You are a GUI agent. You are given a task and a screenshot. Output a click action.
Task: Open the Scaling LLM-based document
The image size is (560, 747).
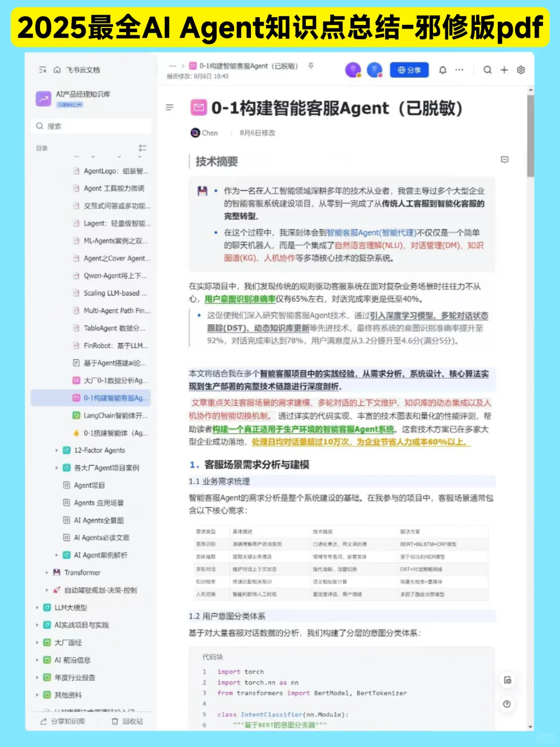(110, 293)
